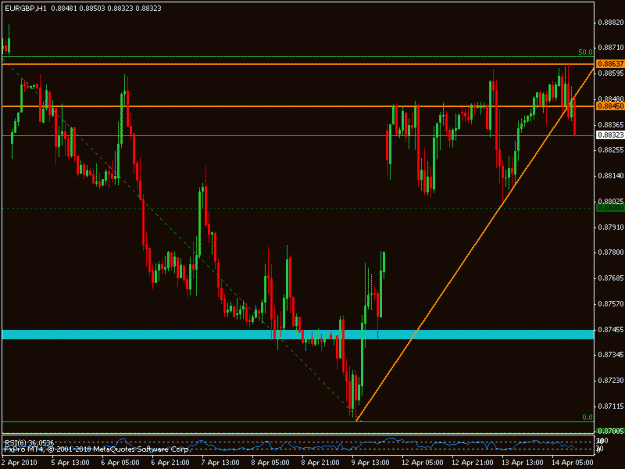Screen dimensions: 625x469
Task: Select the cyan horizontal support zone rectangle
Action: pyautogui.click(x=298, y=334)
